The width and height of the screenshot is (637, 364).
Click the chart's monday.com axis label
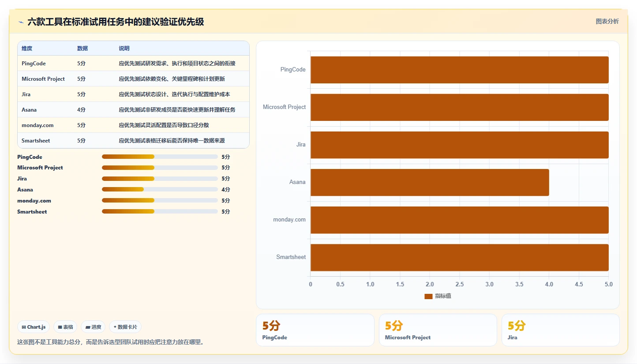289,220
